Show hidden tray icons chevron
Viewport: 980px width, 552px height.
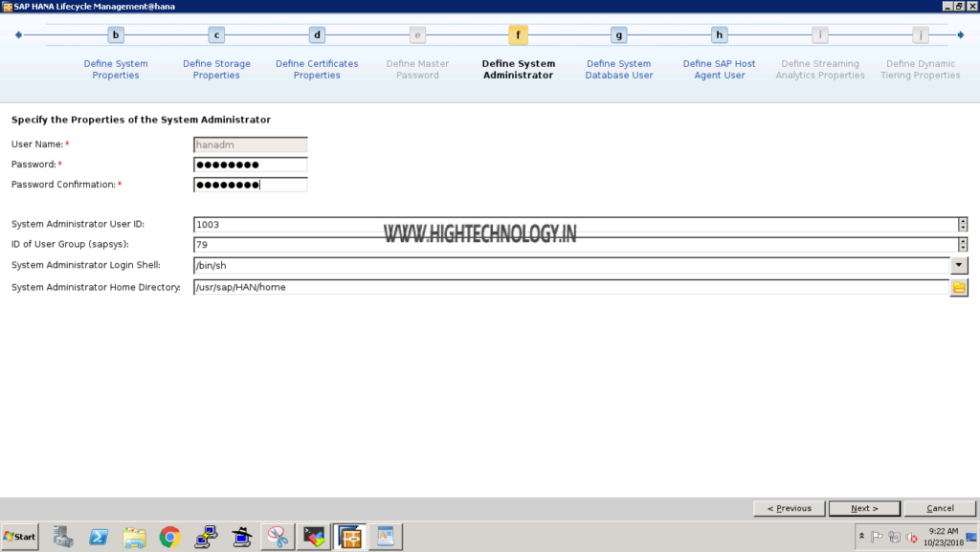click(x=862, y=537)
